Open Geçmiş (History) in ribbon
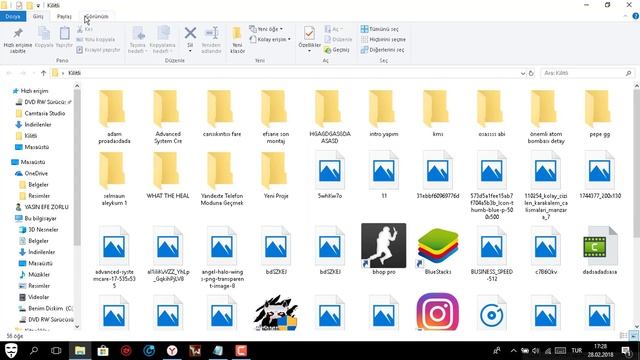 click(x=337, y=50)
